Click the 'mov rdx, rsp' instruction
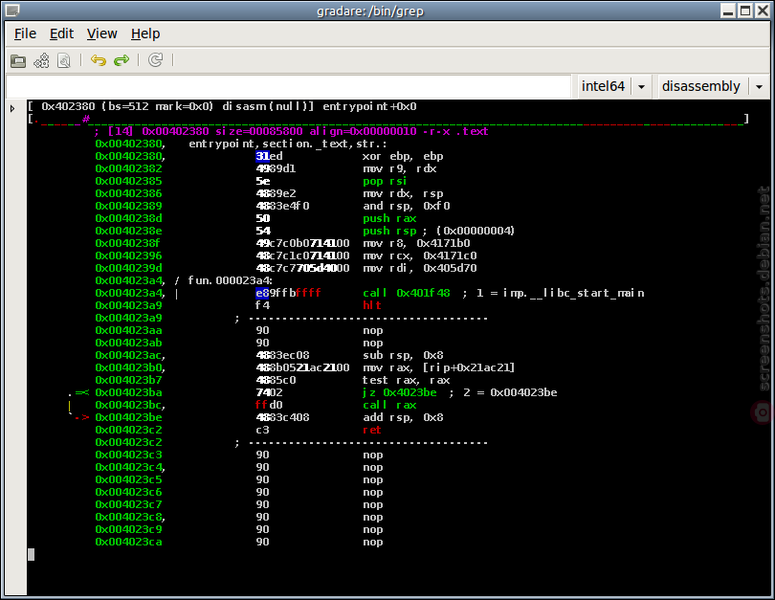This screenshot has height=600, width=775. [x=402, y=193]
